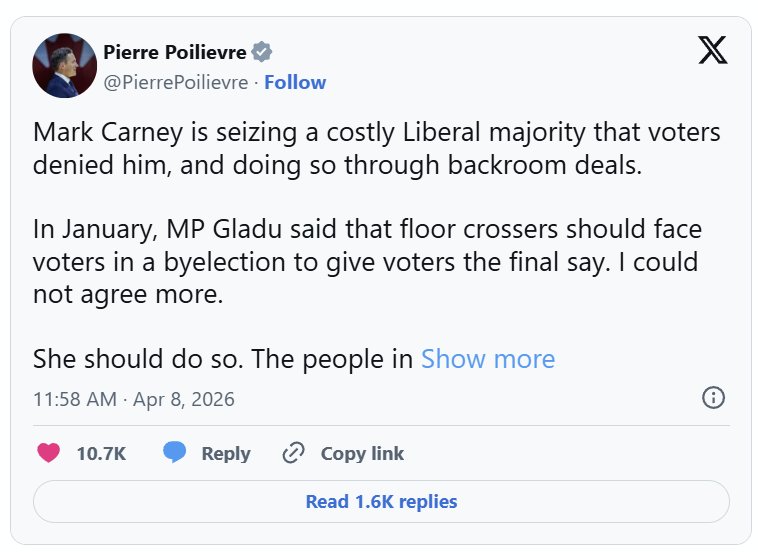Click the paragraph about MP Gladu

point(367,262)
